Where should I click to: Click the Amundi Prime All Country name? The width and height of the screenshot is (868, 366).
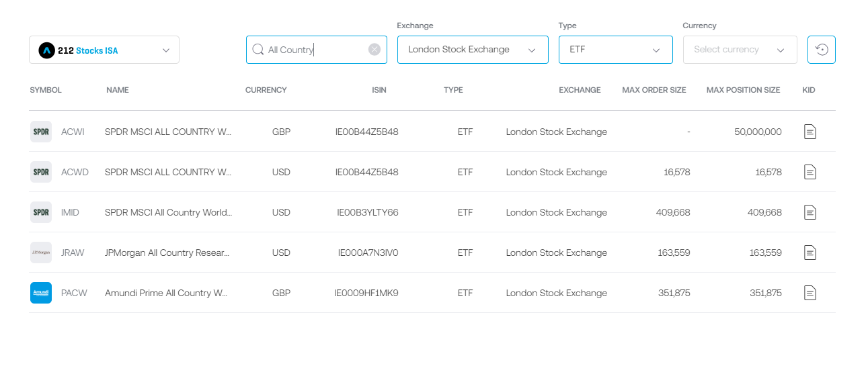[x=166, y=293]
